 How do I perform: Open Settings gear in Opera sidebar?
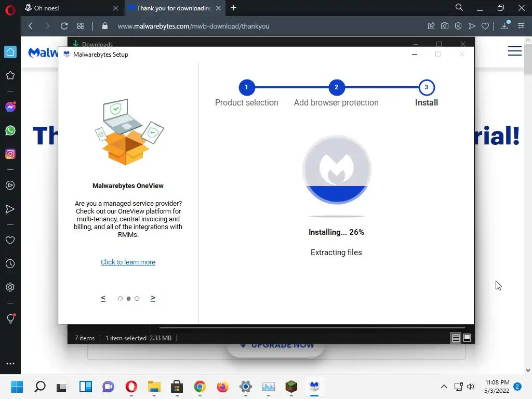10,287
